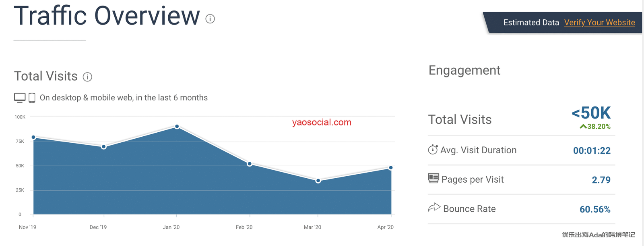
Task: Click the mobile phone device icon
Action: pos(32,98)
